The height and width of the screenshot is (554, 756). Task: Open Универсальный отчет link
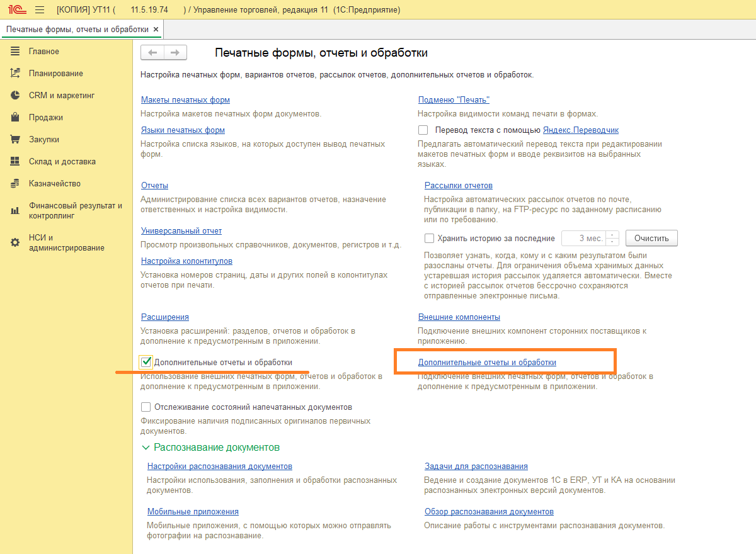(x=181, y=231)
